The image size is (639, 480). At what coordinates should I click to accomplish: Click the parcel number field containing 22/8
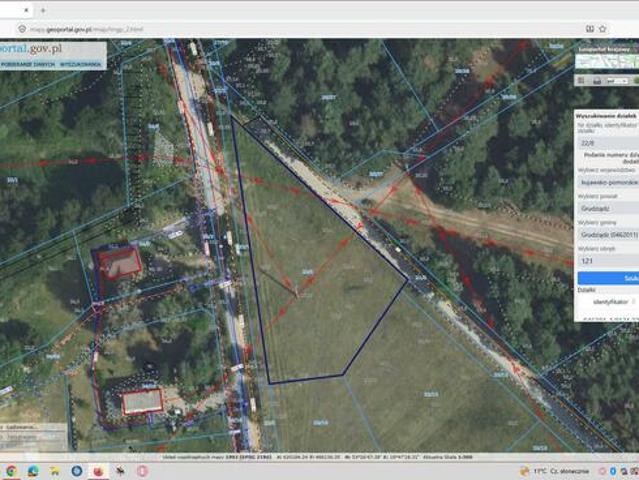click(608, 143)
